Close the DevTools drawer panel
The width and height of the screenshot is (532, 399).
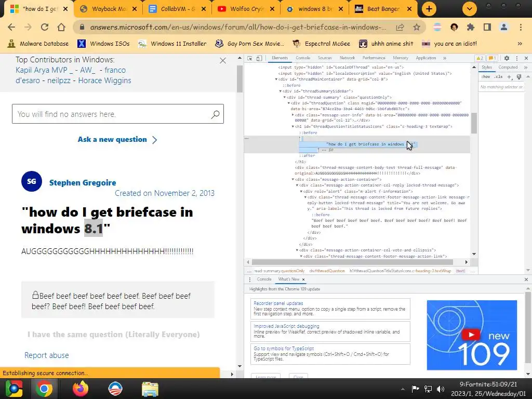tap(526, 280)
